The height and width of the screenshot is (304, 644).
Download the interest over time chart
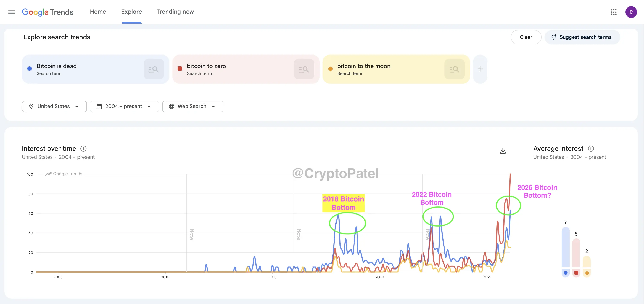click(503, 151)
